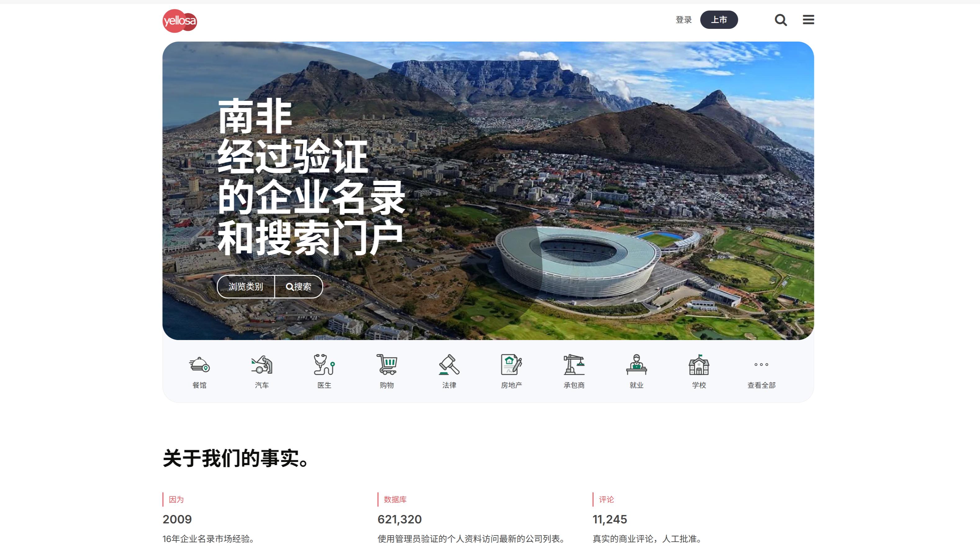Choose the 就业 employment category icon

tap(636, 365)
